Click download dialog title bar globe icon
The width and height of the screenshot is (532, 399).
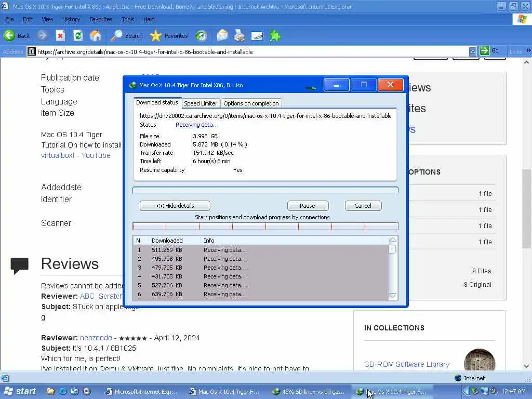[132, 85]
